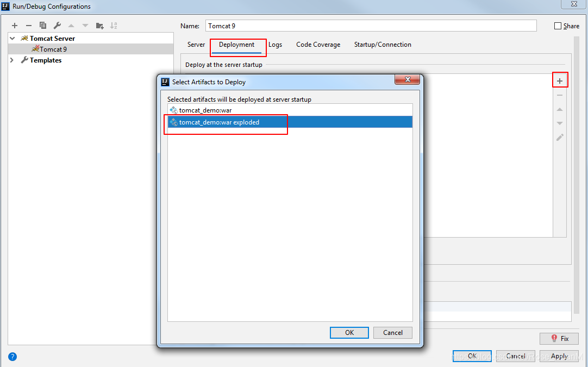The width and height of the screenshot is (588, 367).
Task: Select tomcat_demo:war exploded artifact
Action: point(290,122)
